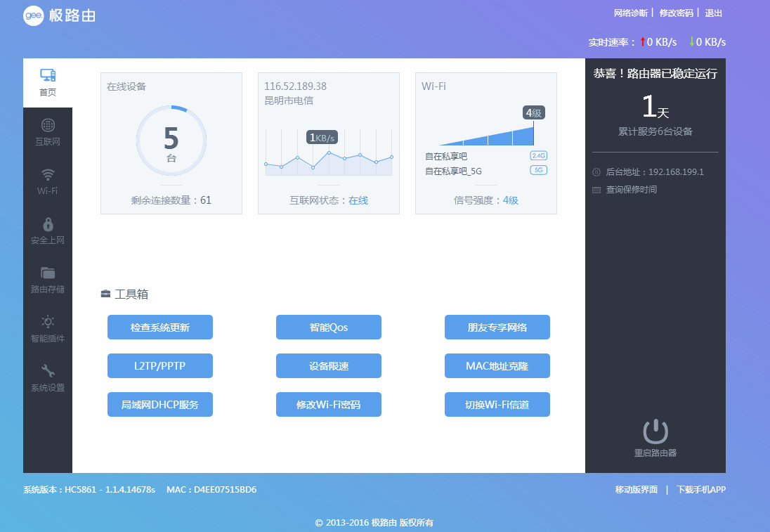This screenshot has width=770, height=532.
Task: Open the 下载手机APP link
Action: [x=700, y=490]
